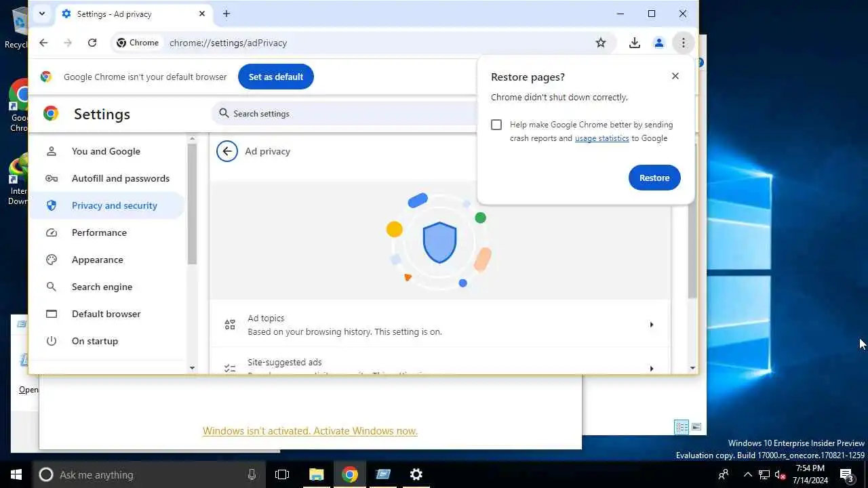This screenshot has height=488, width=868.
Task: Click the Ad privacy back arrow
Action: click(227, 151)
